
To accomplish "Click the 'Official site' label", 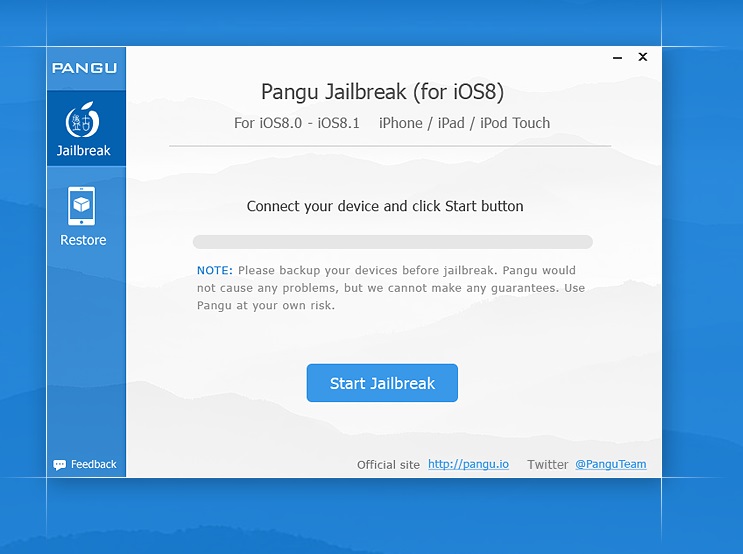I will pyautogui.click(x=388, y=464).
